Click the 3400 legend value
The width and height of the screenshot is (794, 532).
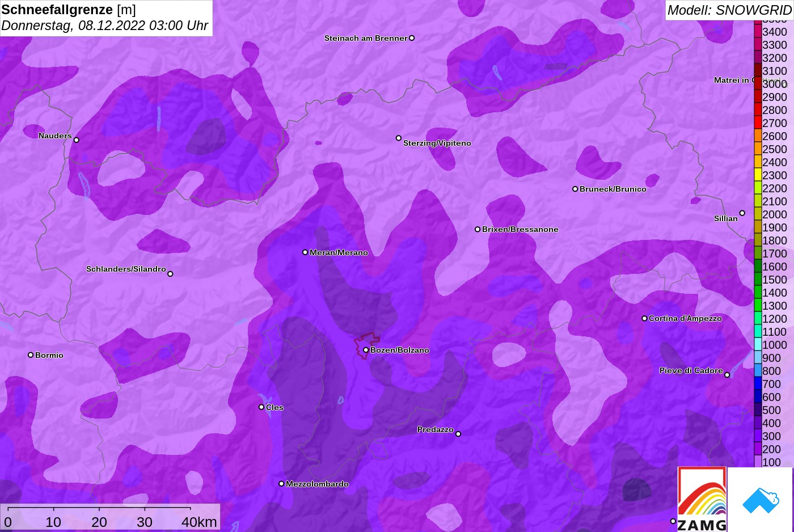click(775, 32)
